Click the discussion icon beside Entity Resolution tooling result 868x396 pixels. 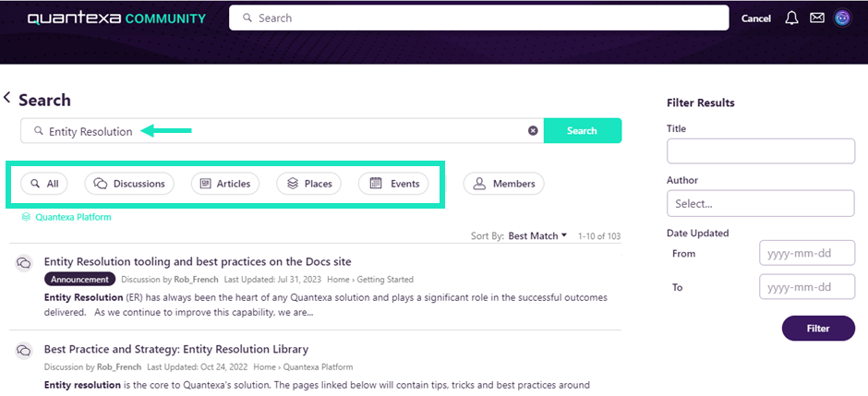pyautogui.click(x=23, y=263)
